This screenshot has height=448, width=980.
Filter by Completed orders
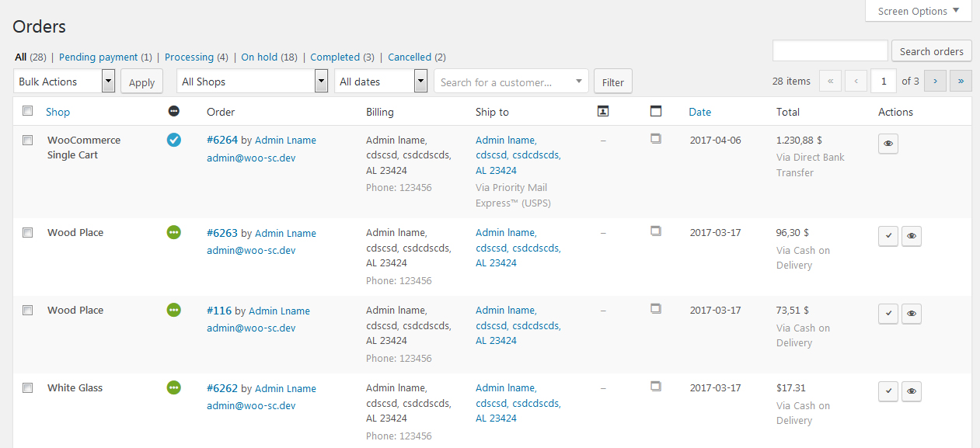(x=335, y=57)
